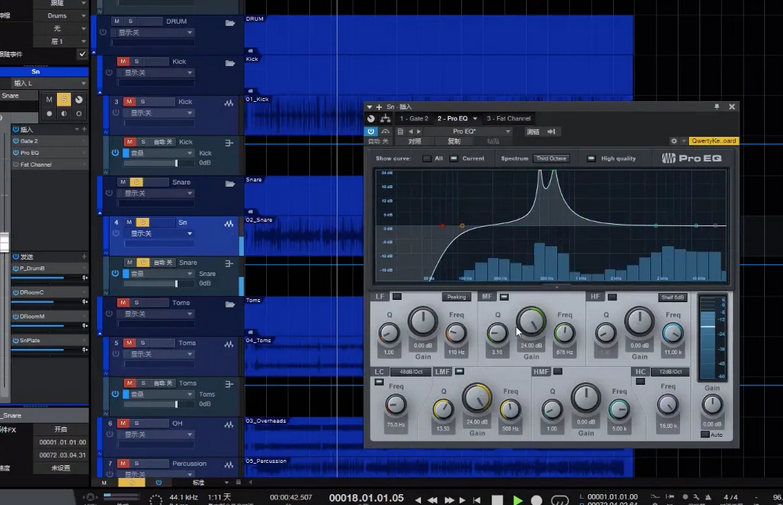Toggle Show curve All

pos(426,158)
